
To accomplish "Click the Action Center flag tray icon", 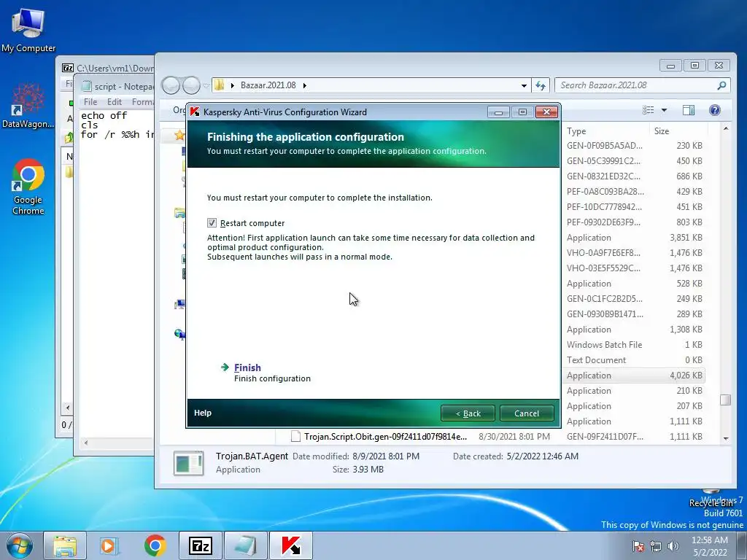I will pos(638,546).
